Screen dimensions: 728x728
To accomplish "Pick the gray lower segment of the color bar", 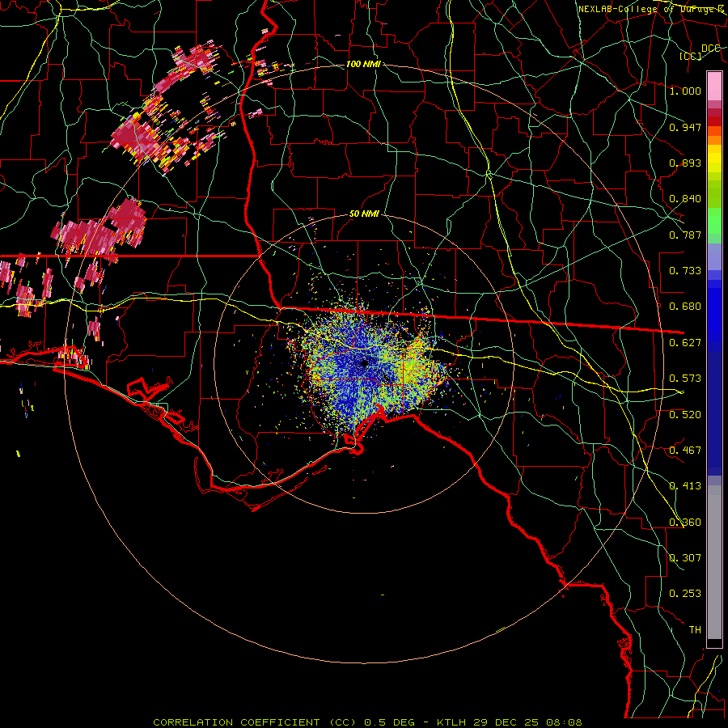I will click(x=714, y=562).
